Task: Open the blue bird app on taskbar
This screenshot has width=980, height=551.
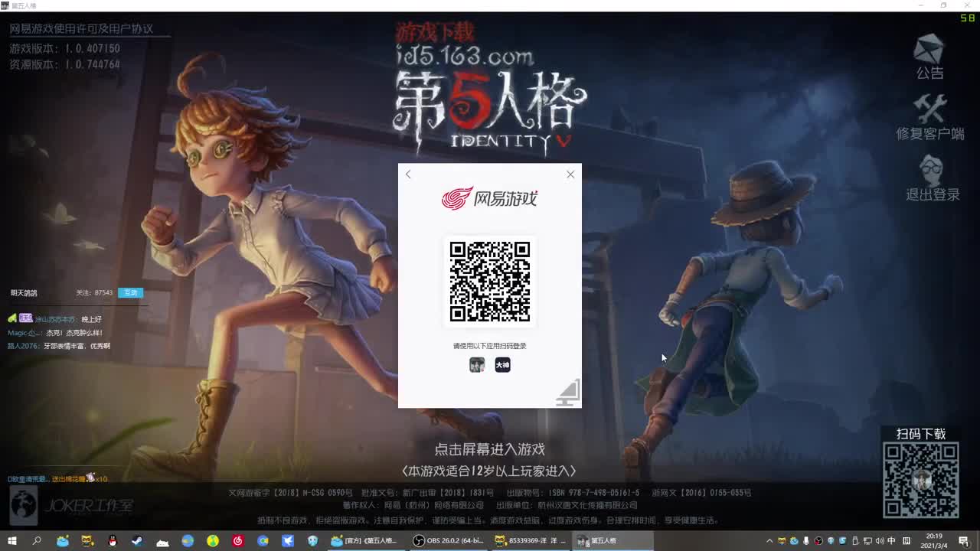Action: pyautogui.click(x=288, y=540)
